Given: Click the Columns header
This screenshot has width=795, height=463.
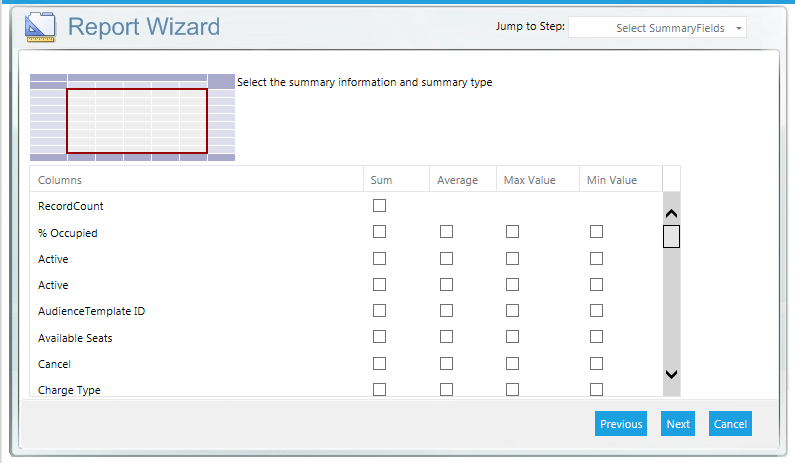Looking at the screenshot, I should pos(60,180).
